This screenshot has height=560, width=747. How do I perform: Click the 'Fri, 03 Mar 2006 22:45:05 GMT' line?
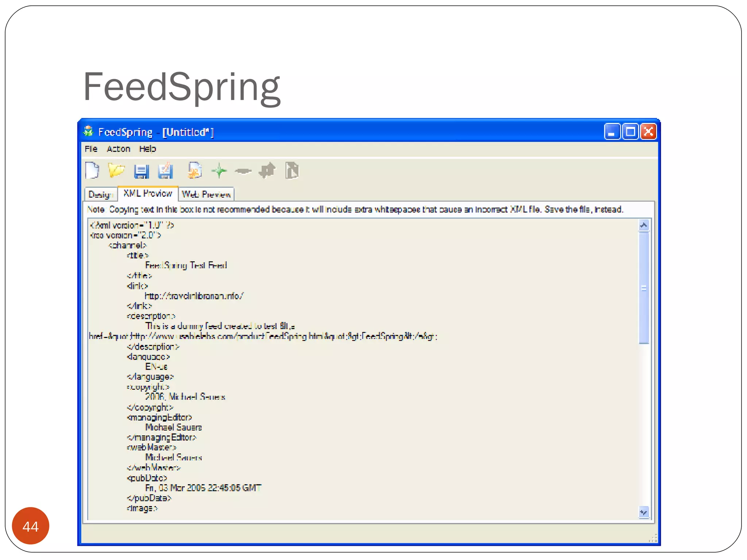[x=204, y=488]
